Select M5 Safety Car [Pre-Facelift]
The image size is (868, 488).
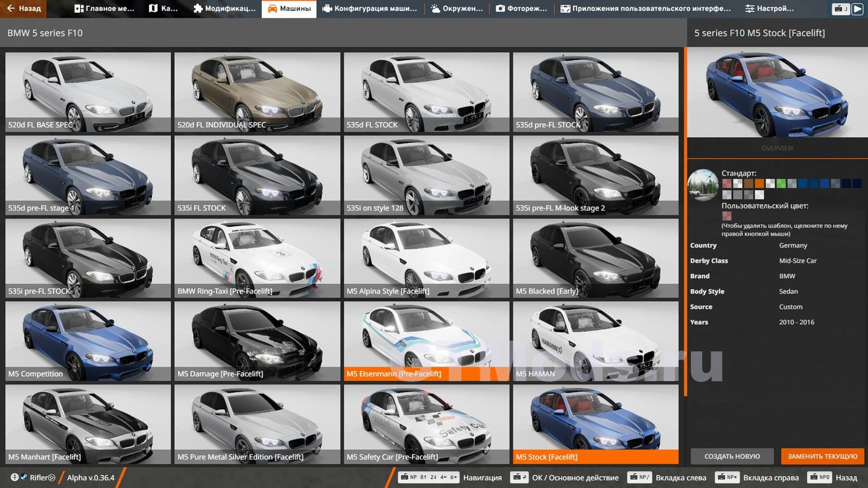pyautogui.click(x=426, y=424)
